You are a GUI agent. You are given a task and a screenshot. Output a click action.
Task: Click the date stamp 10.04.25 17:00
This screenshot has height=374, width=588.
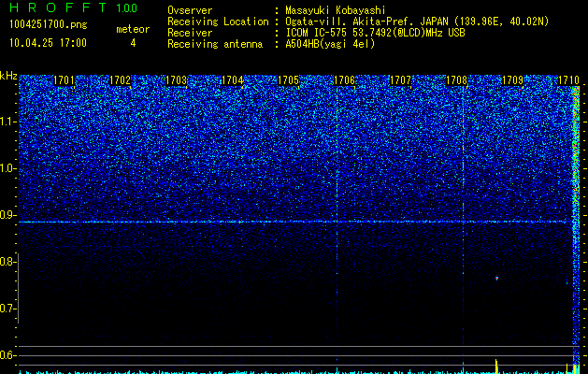click(x=48, y=43)
